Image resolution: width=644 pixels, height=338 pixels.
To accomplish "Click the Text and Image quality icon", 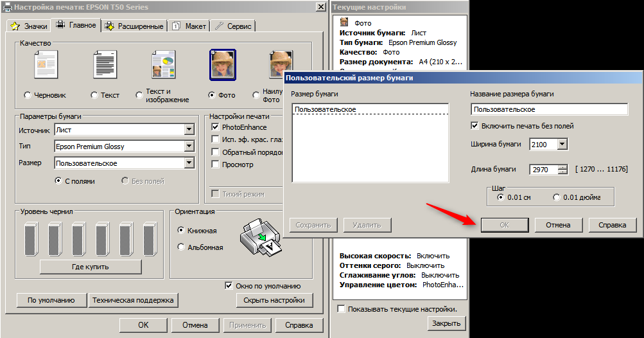I will click(x=164, y=64).
